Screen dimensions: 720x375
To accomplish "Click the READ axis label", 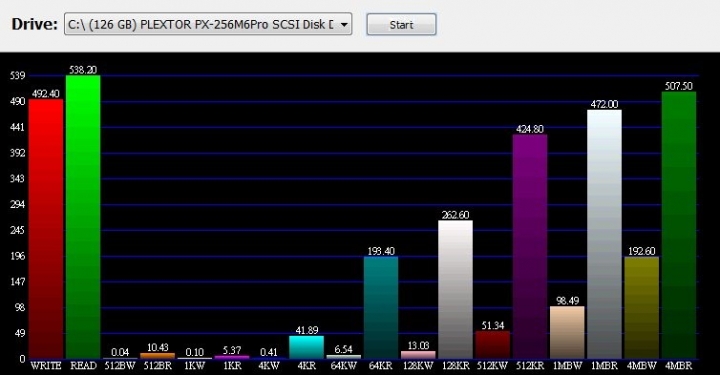I will click(x=84, y=366).
